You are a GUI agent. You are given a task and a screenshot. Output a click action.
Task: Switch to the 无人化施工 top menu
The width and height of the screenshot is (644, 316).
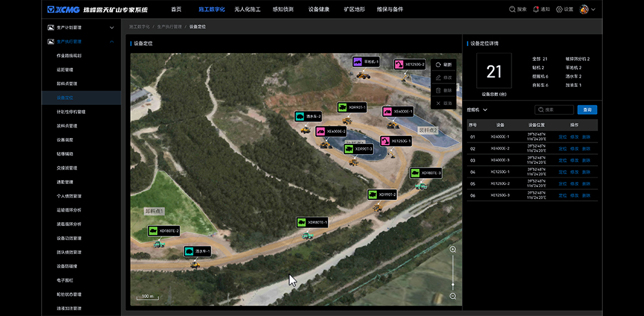246,9
